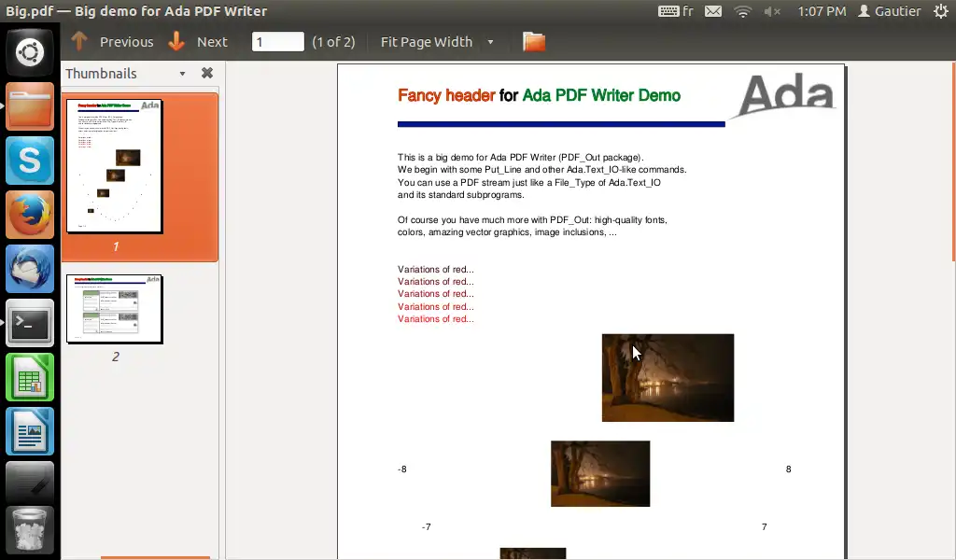Click the Ada logo in the document
Screen dimensions: 956x560
pyautogui.click(x=785, y=96)
